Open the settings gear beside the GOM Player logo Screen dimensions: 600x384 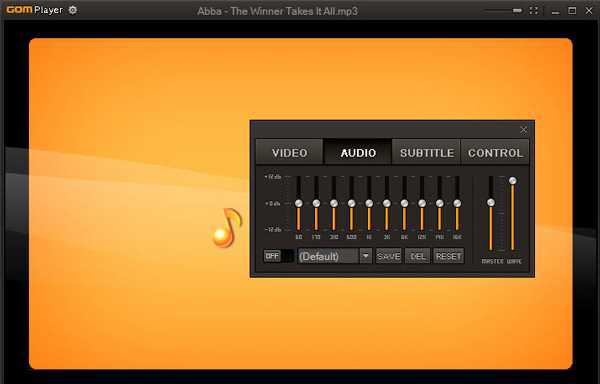72,10
